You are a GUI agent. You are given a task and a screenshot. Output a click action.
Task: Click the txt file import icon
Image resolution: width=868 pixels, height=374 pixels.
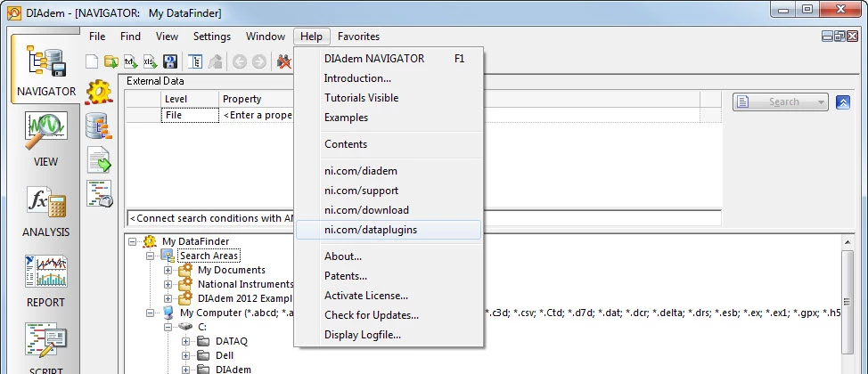pyautogui.click(x=131, y=61)
